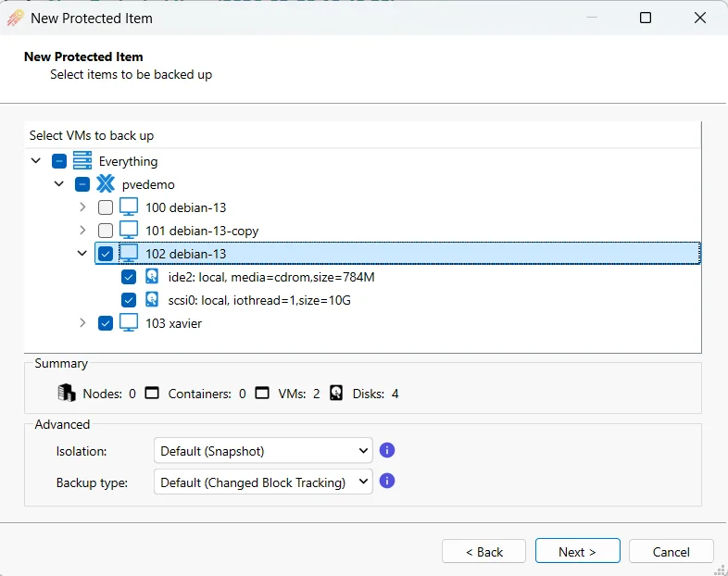
Task: Open the Backup type dropdown
Action: 263,482
